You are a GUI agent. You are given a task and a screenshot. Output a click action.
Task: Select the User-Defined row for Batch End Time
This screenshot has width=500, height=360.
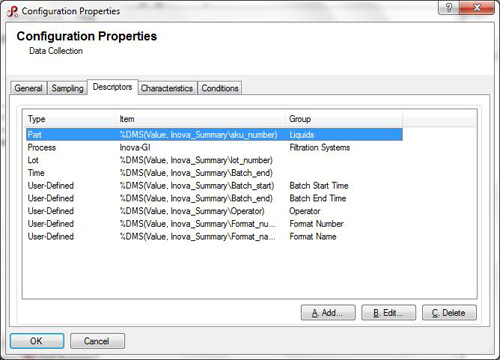(214, 198)
